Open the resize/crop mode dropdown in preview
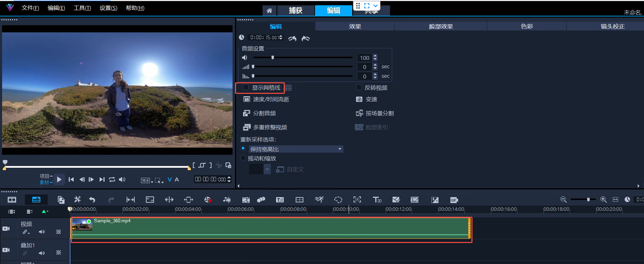The image size is (644, 264). (x=159, y=180)
